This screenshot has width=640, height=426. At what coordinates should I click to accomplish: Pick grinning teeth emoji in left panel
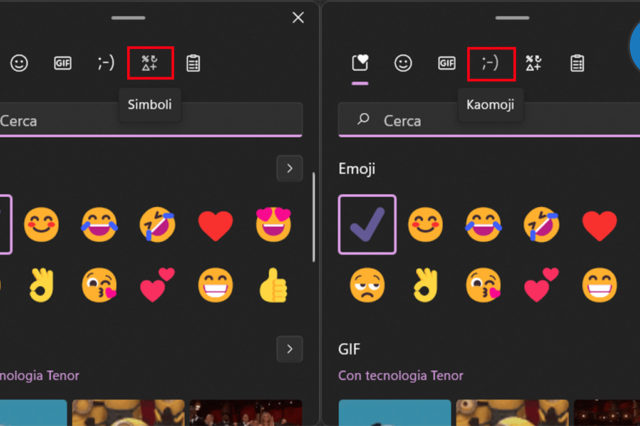tap(215, 285)
